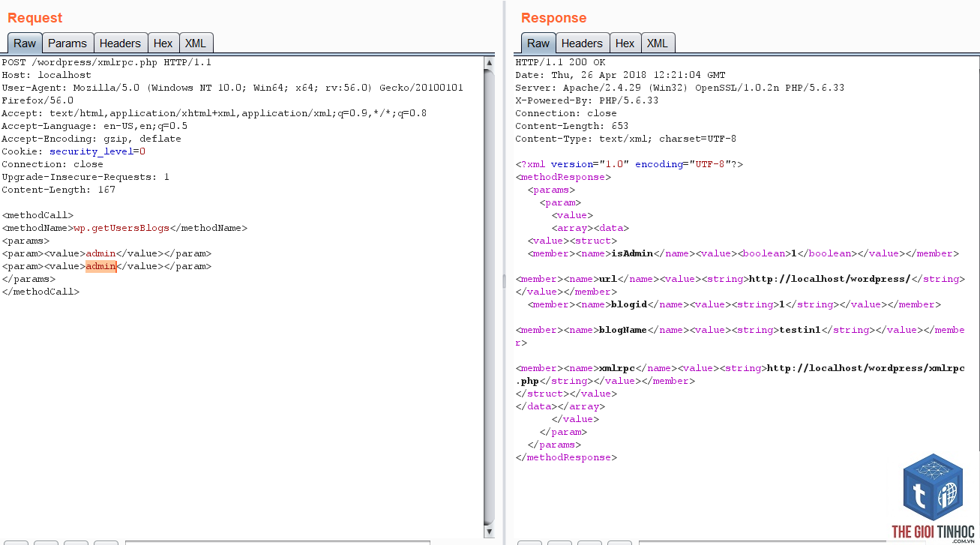Click the response Date header line

pos(620,75)
